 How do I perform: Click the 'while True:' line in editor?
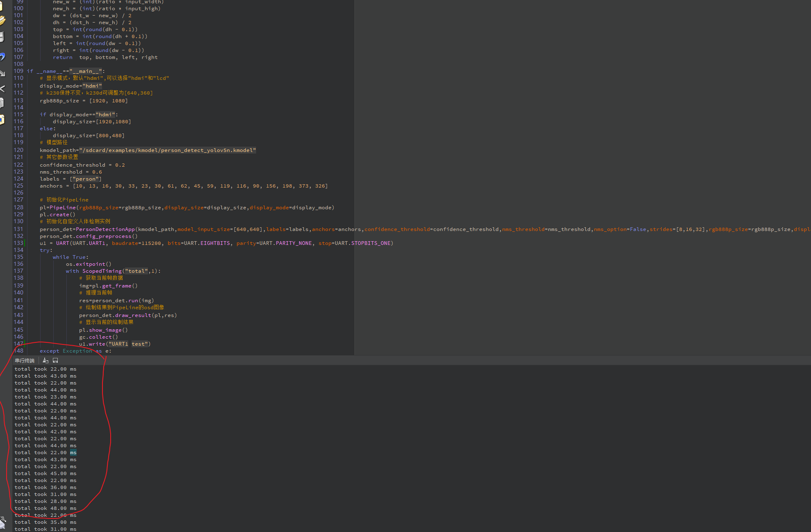coord(70,257)
